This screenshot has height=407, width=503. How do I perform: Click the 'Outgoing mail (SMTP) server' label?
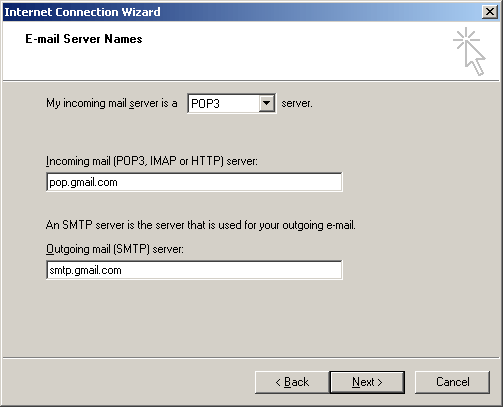click(x=115, y=249)
